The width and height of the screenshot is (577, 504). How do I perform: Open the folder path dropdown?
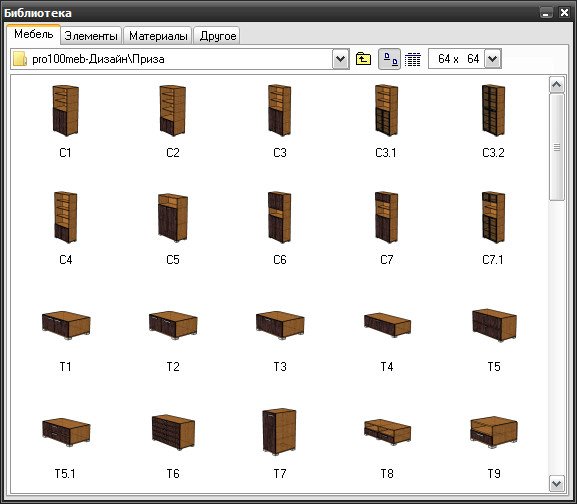tap(340, 59)
